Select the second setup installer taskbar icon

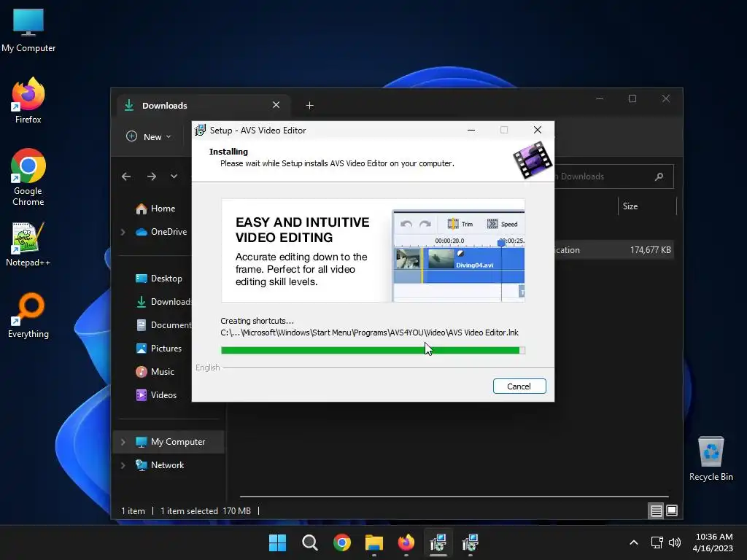[x=471, y=542]
